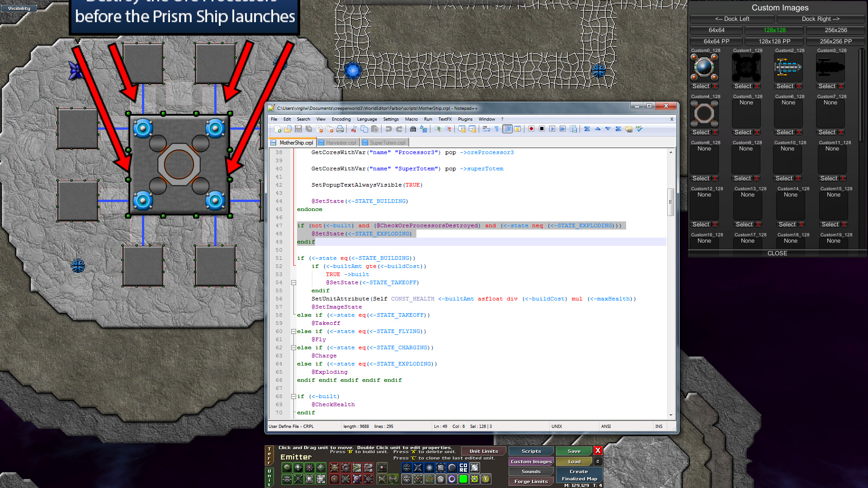Click the Find binoculars icon in Notepad++ toolbar
The width and height of the screenshot is (868, 488).
tap(413, 129)
